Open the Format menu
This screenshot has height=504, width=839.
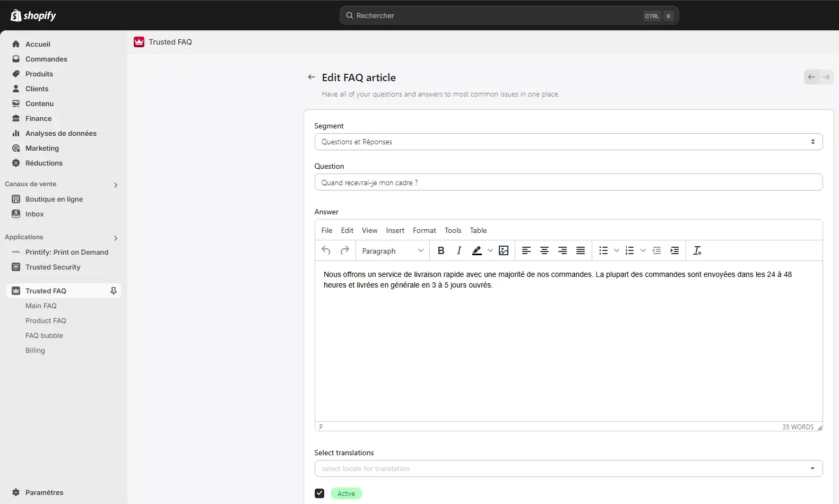point(424,230)
